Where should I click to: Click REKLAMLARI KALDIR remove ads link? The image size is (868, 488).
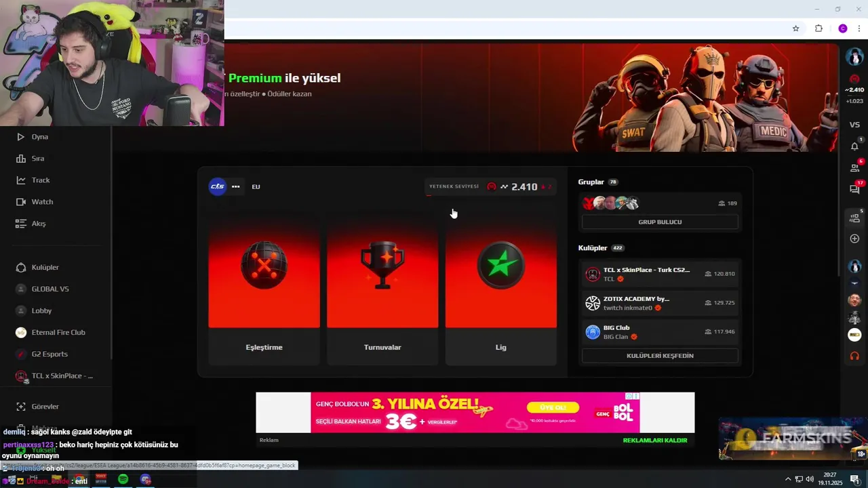655,441
